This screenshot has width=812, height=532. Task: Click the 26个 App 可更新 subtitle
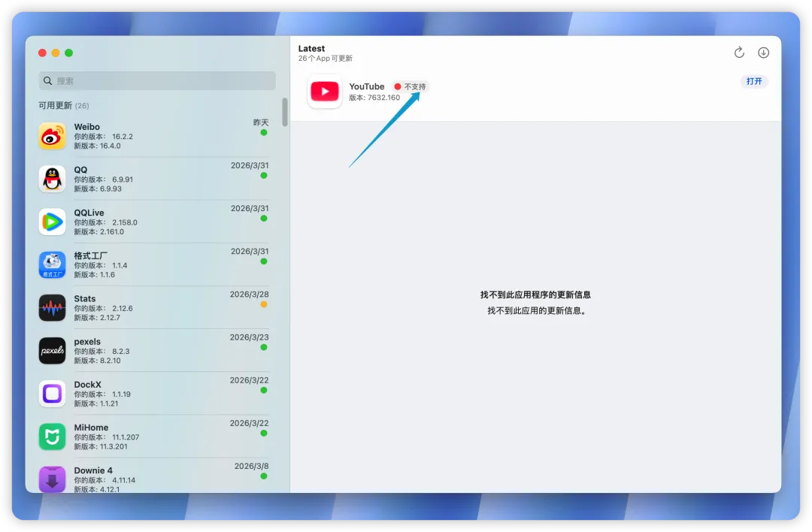(x=326, y=59)
